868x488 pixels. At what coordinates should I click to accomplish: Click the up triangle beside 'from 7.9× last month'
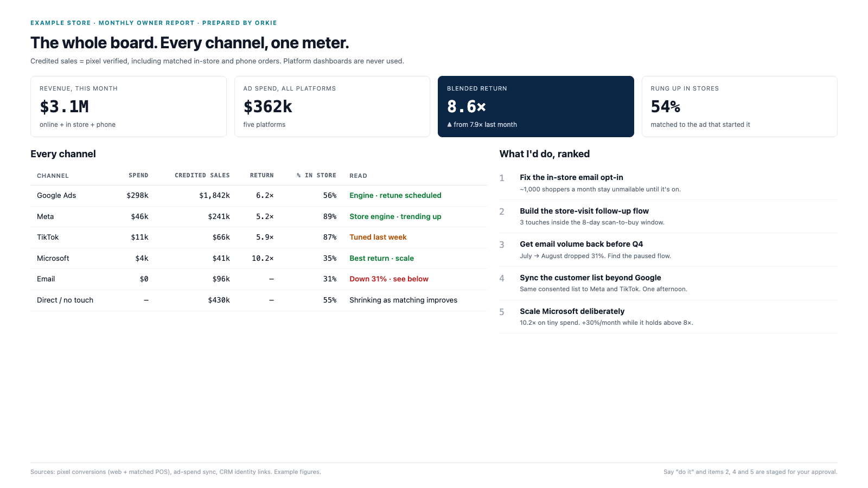click(x=449, y=125)
